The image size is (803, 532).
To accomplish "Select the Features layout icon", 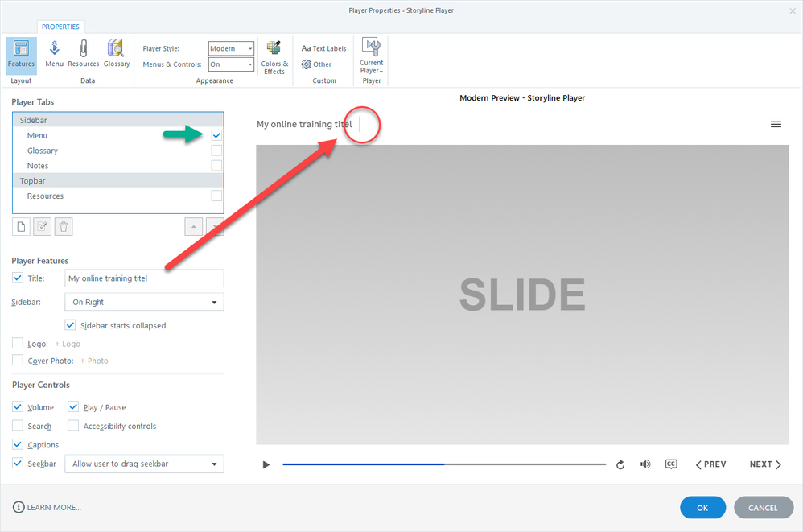I will pyautogui.click(x=21, y=54).
